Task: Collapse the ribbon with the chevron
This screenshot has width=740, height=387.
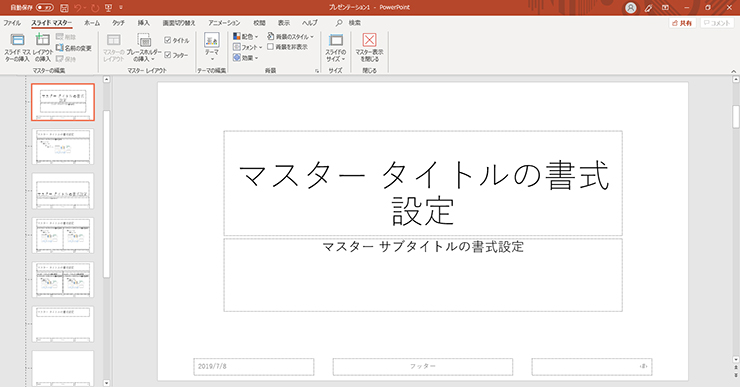Action: pos(733,71)
